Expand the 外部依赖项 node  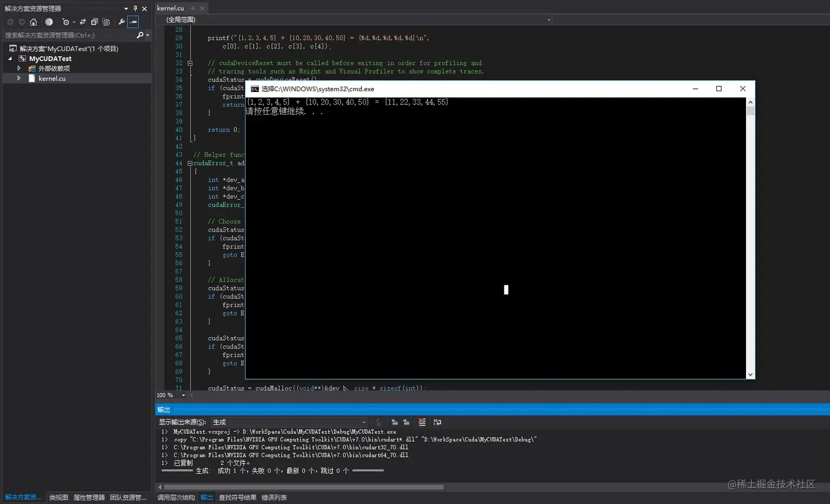[19, 69]
